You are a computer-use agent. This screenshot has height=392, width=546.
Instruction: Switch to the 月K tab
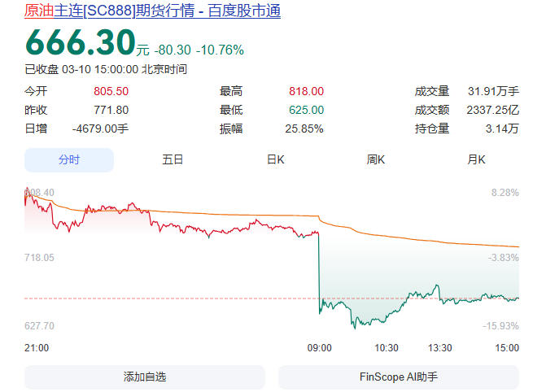(475, 160)
